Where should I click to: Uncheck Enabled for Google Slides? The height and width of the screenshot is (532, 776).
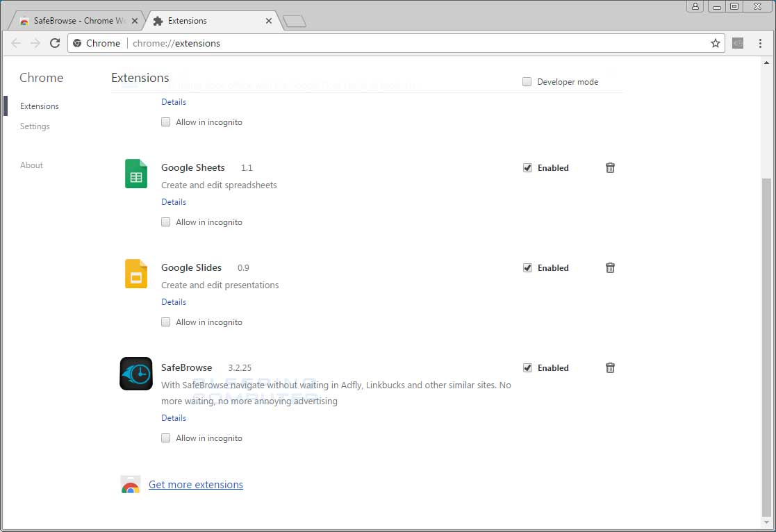click(527, 267)
